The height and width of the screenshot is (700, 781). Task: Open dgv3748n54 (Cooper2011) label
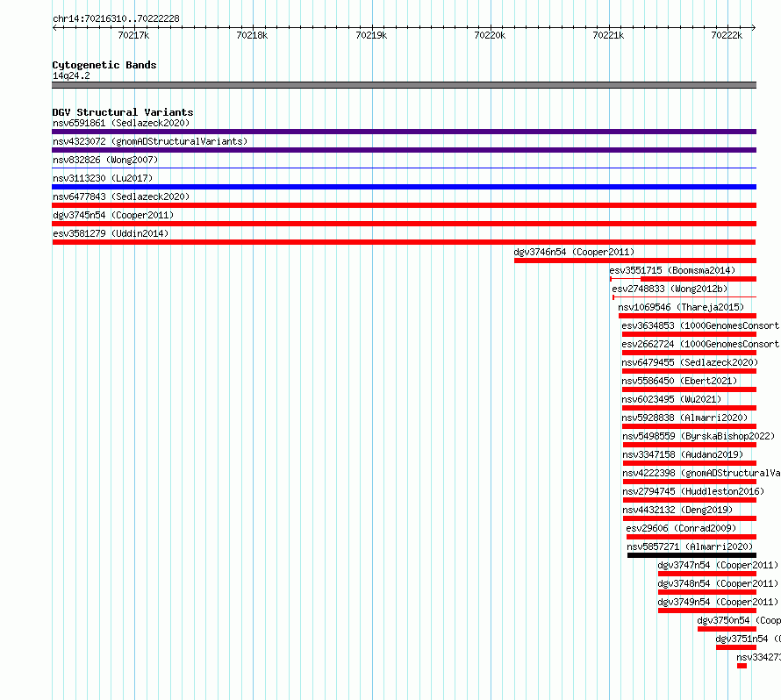718,583
